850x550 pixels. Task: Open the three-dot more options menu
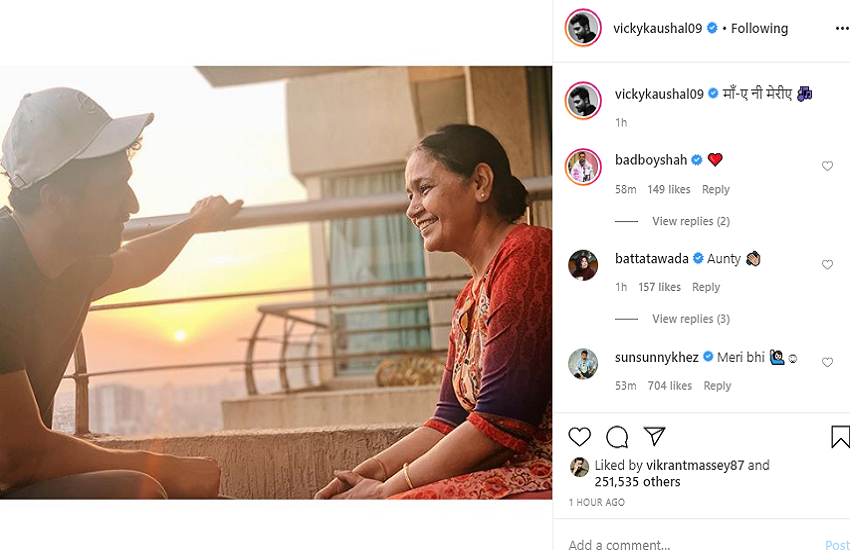click(x=841, y=29)
